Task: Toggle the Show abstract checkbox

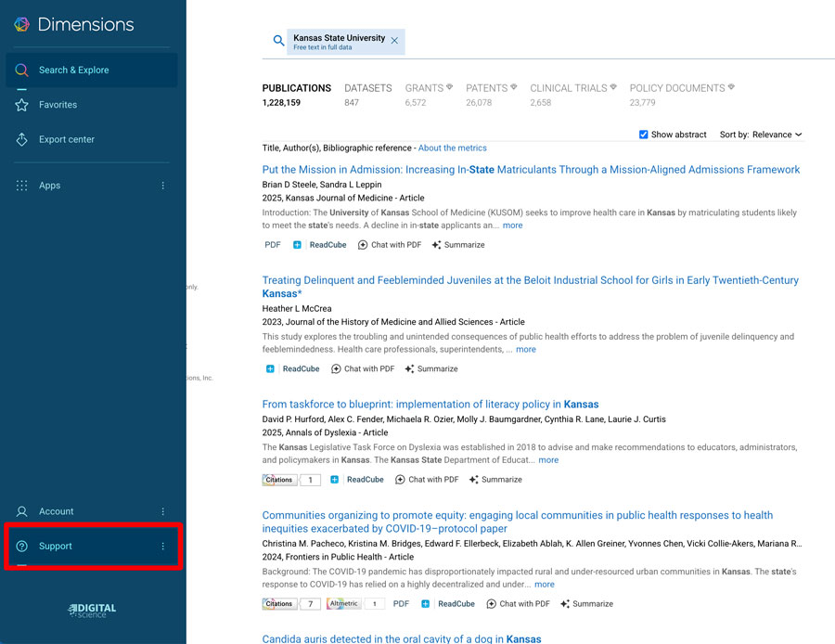Action: [x=644, y=135]
